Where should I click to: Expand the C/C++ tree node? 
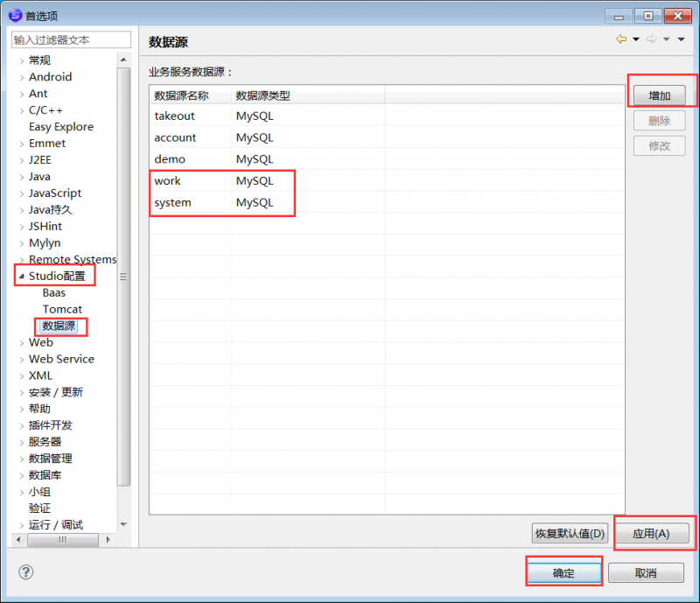point(21,110)
